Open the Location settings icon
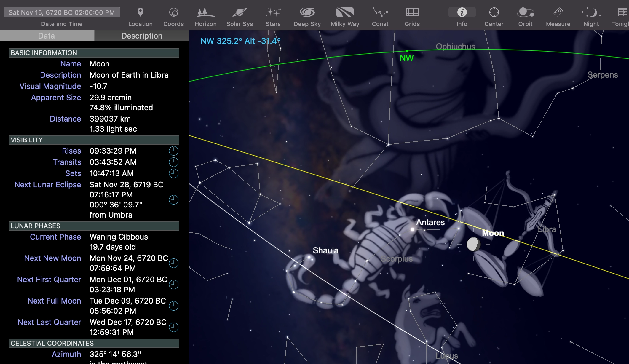This screenshot has height=364, width=629. (x=140, y=12)
